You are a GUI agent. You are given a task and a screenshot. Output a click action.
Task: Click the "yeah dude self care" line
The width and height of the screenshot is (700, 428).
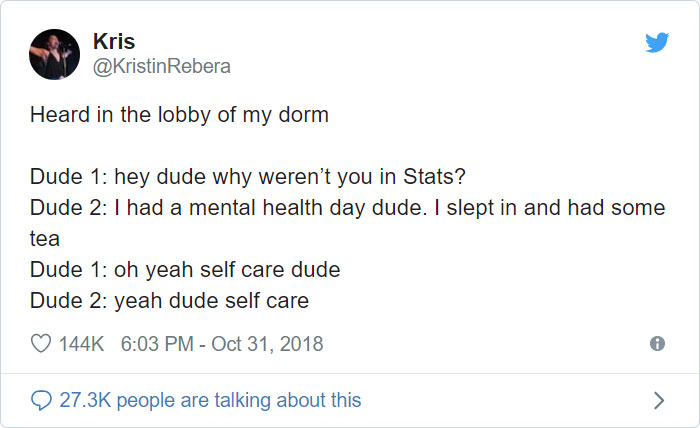[x=169, y=300]
